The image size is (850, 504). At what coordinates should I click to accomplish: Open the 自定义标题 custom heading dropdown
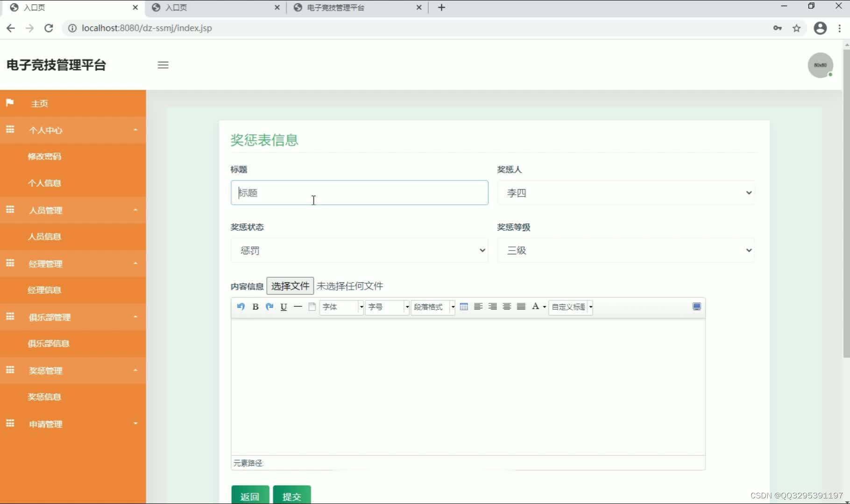571,307
